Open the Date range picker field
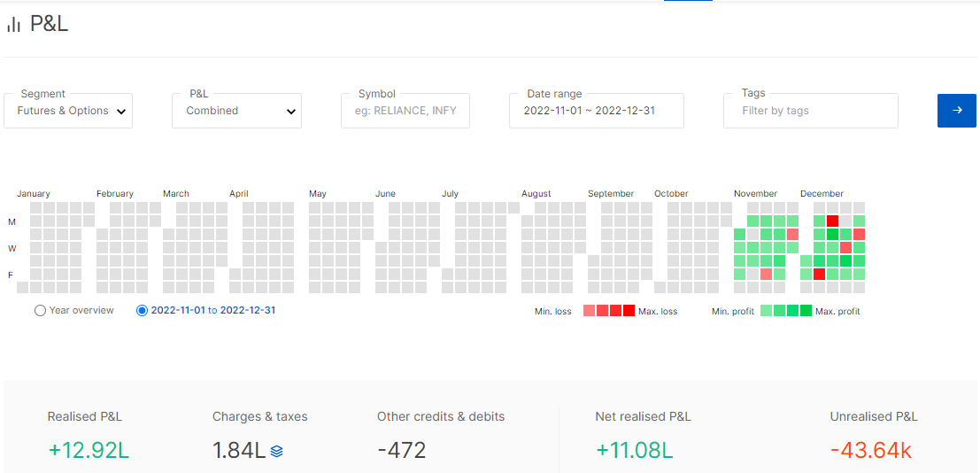Viewport: 980px width, 473px height. [597, 111]
